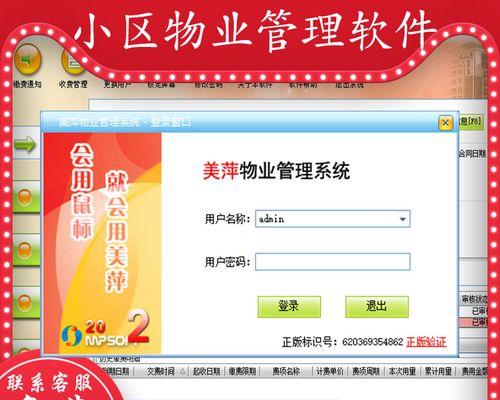The image size is (500, 400).
Task: Click the 交费时间 sort triangle
Action: tap(182, 371)
